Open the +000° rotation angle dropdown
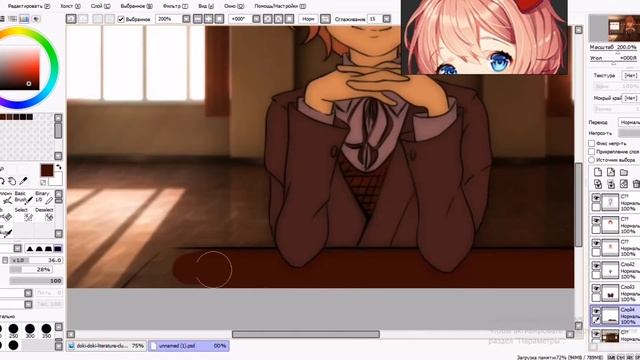640x360 pixels. 256,19
